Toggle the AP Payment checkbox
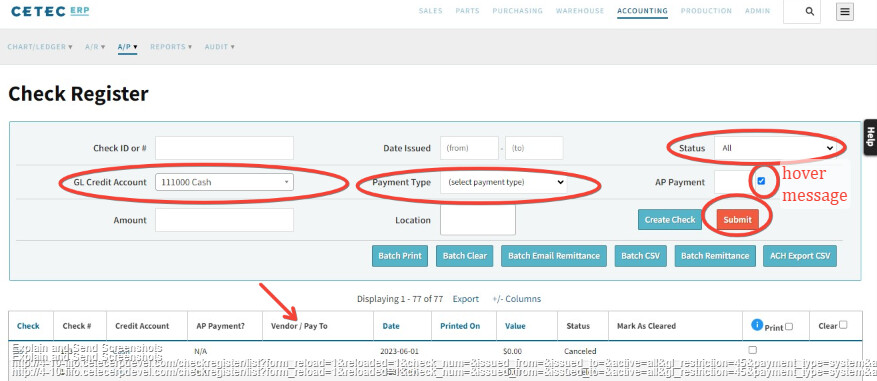Viewport: 877px width, 381px height. click(x=761, y=181)
